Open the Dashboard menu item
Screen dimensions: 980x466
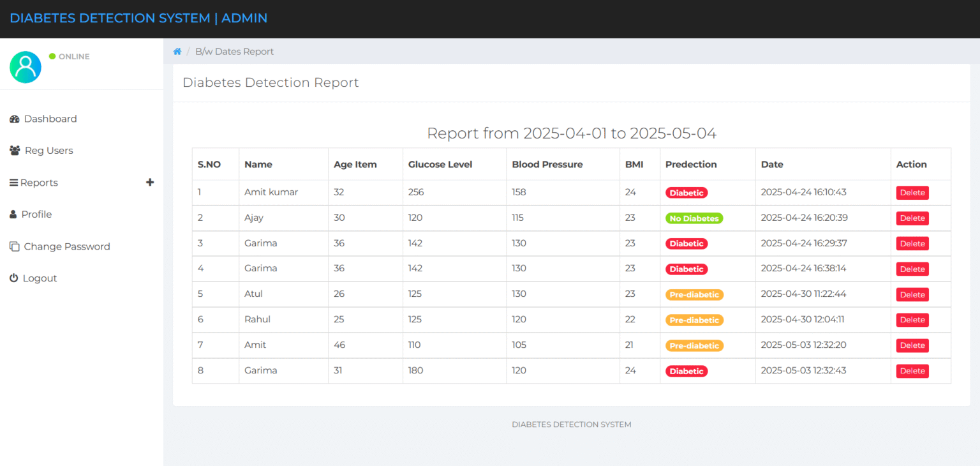[50, 119]
